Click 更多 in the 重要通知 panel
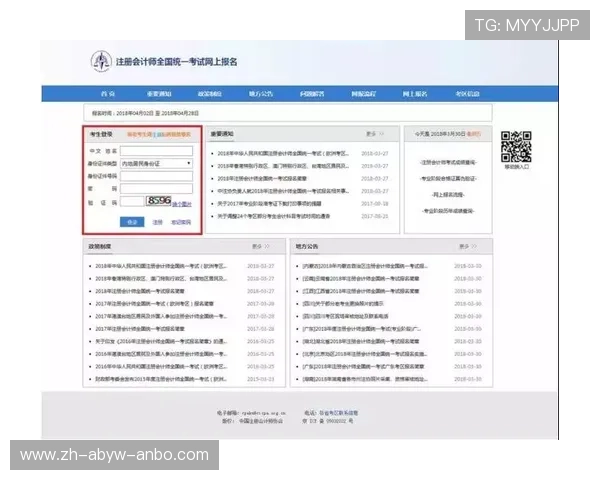600x480 pixels. click(371, 133)
